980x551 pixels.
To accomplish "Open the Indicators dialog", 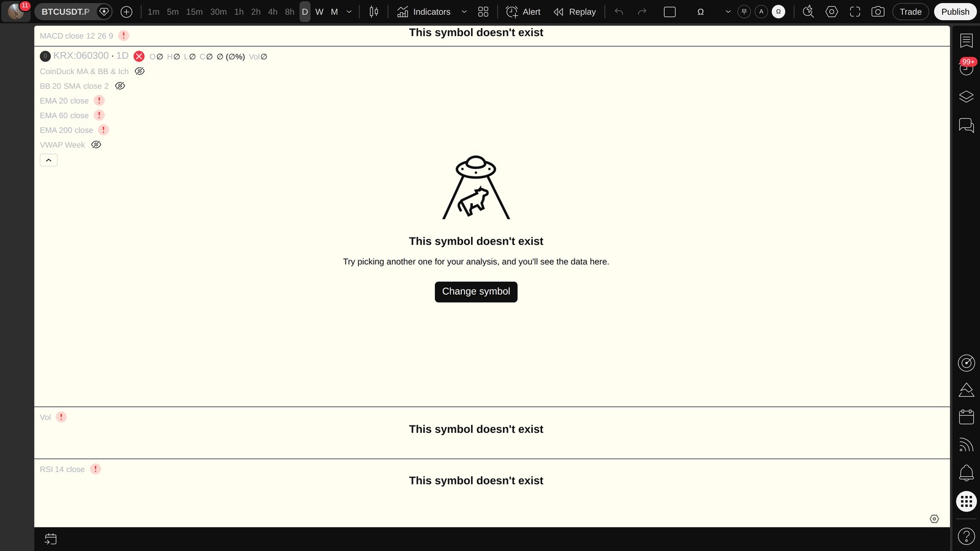I will click(423, 12).
